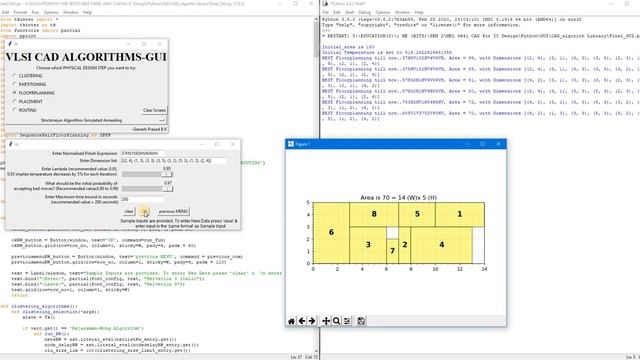Select the CLUSTERING radio button

tap(15, 76)
